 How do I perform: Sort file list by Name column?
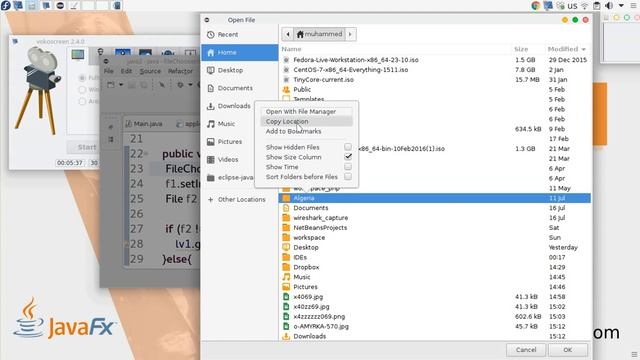[x=291, y=49]
